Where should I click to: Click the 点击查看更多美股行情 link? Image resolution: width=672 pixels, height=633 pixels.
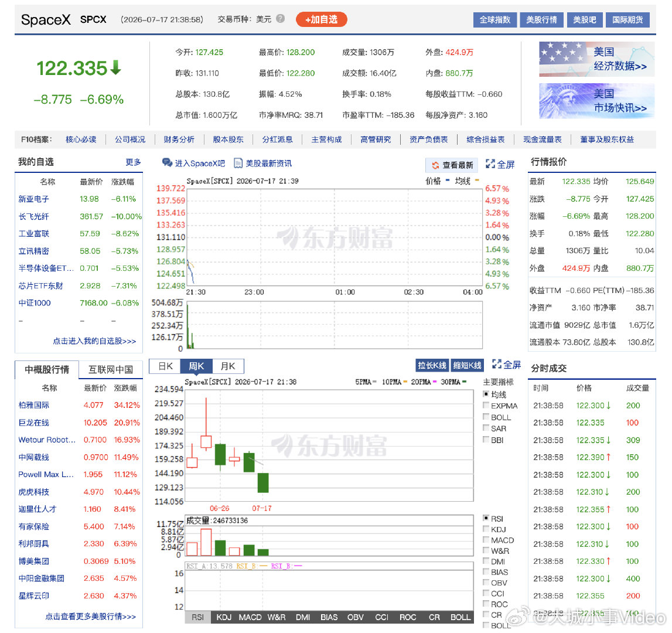(x=90, y=616)
